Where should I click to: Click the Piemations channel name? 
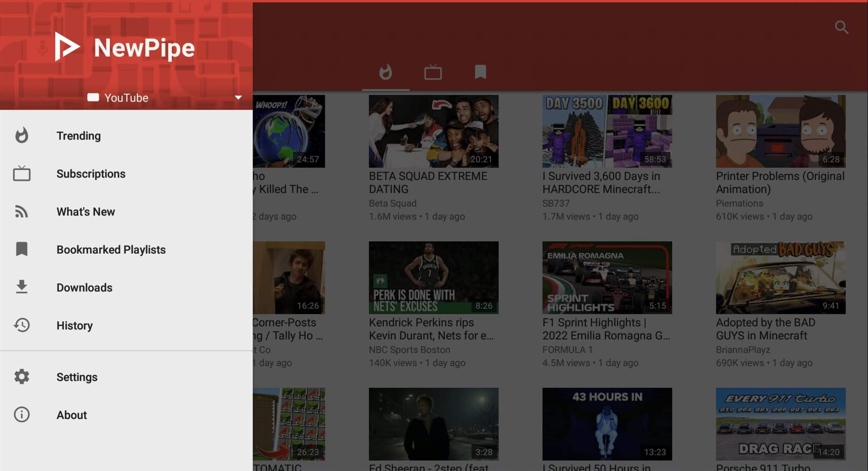point(739,203)
